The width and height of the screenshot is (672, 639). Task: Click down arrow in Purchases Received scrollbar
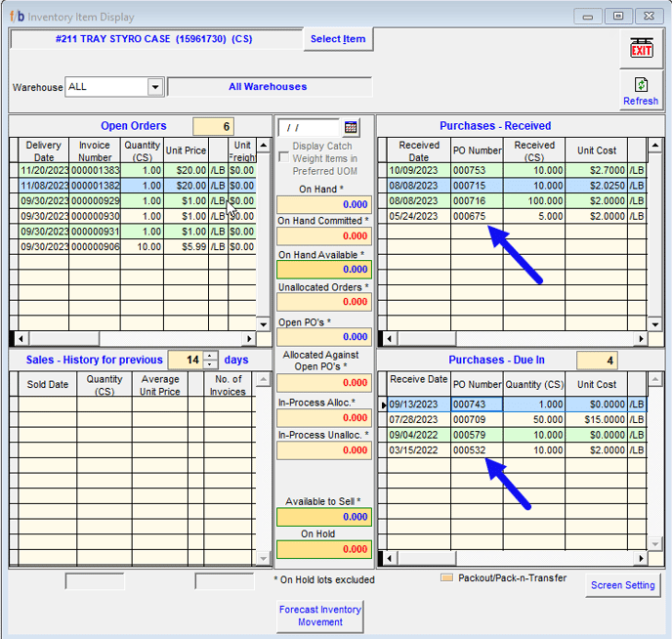click(x=654, y=324)
